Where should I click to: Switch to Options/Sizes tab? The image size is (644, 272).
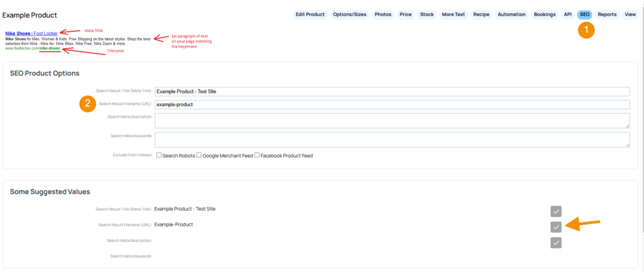click(350, 14)
